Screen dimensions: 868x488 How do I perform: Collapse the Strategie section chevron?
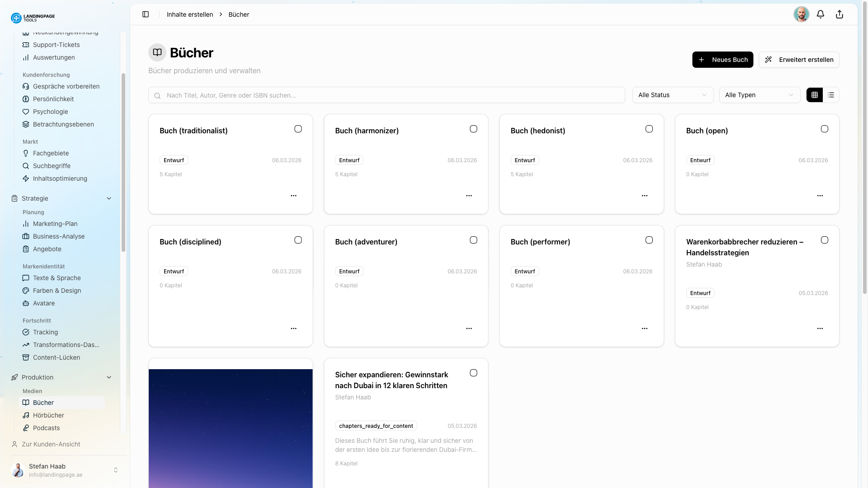(109, 198)
